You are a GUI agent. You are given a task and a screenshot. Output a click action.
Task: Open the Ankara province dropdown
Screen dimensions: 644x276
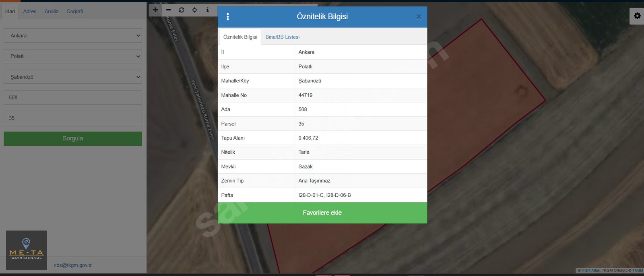[x=73, y=35]
